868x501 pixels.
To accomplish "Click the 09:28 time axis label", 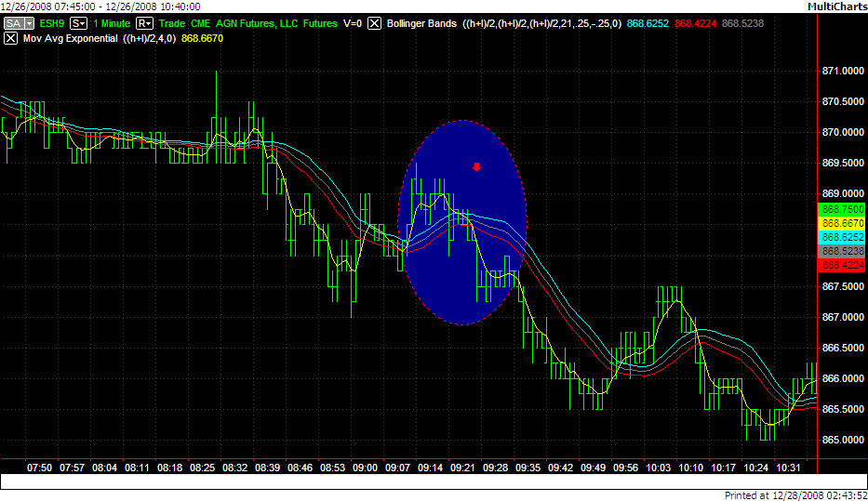I will pyautogui.click(x=496, y=468).
